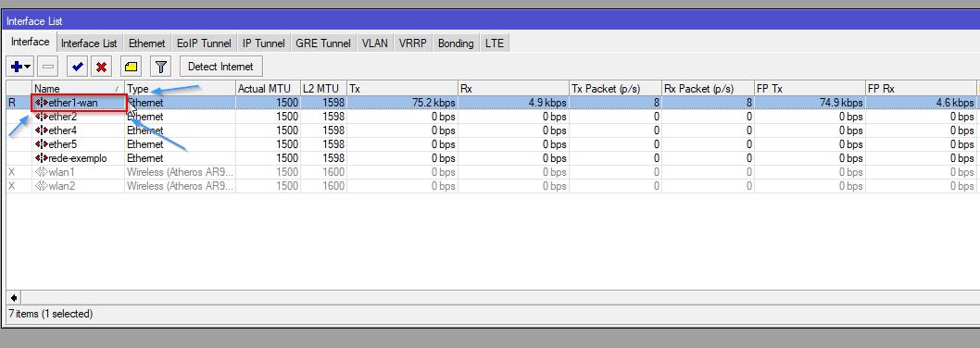Select the rede-exemplo interface row
This screenshot has height=348, width=980.
[x=491, y=158]
